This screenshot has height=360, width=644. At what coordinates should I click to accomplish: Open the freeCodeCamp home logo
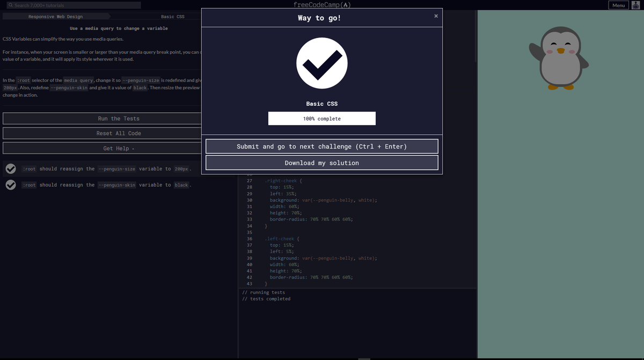coord(322,5)
